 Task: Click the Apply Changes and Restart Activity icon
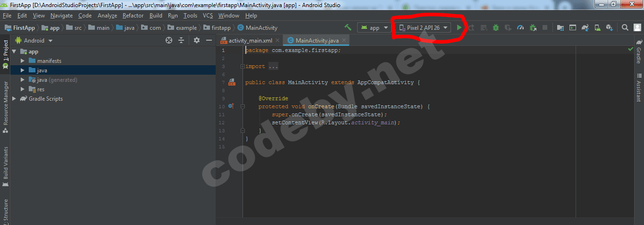(471, 27)
